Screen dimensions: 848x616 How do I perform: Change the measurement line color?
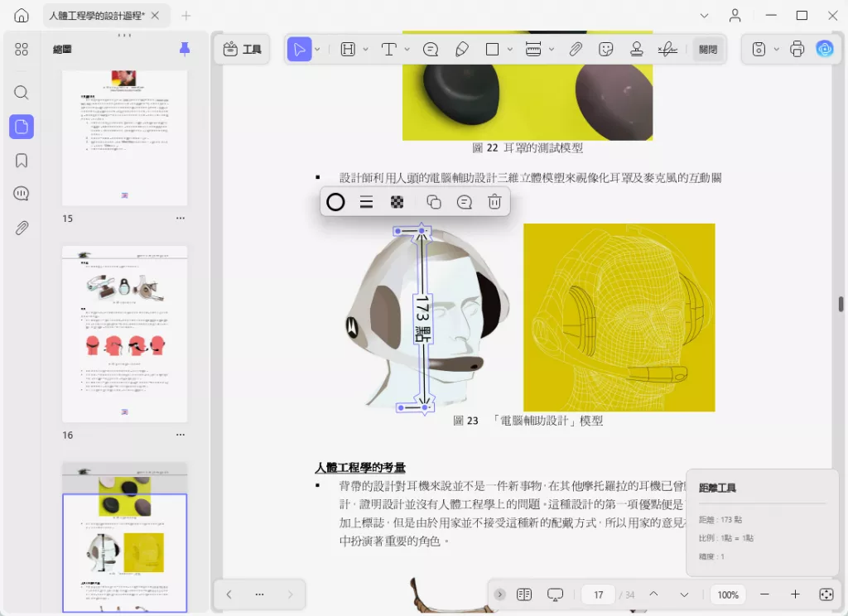pos(335,202)
